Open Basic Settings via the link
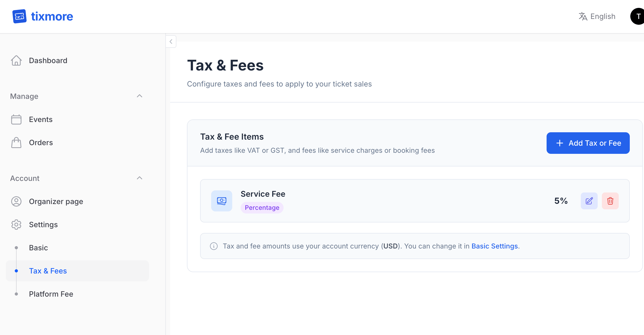This screenshot has width=644, height=335. tap(494, 246)
